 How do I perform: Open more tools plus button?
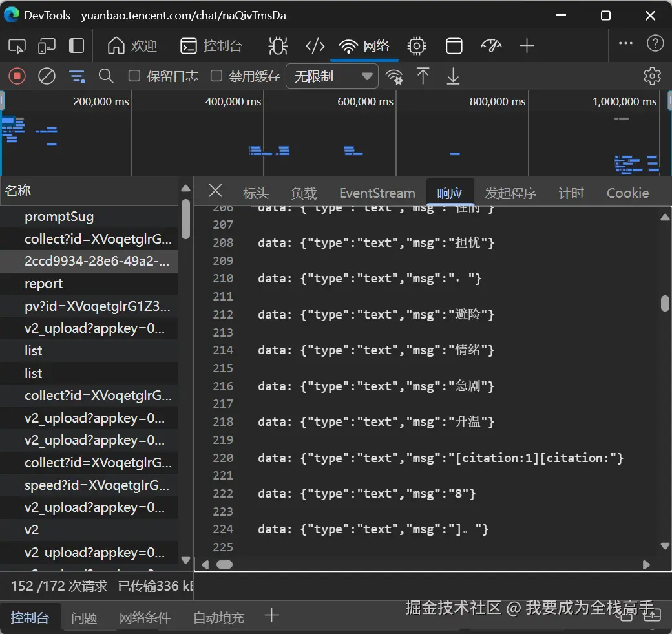pyautogui.click(x=527, y=46)
